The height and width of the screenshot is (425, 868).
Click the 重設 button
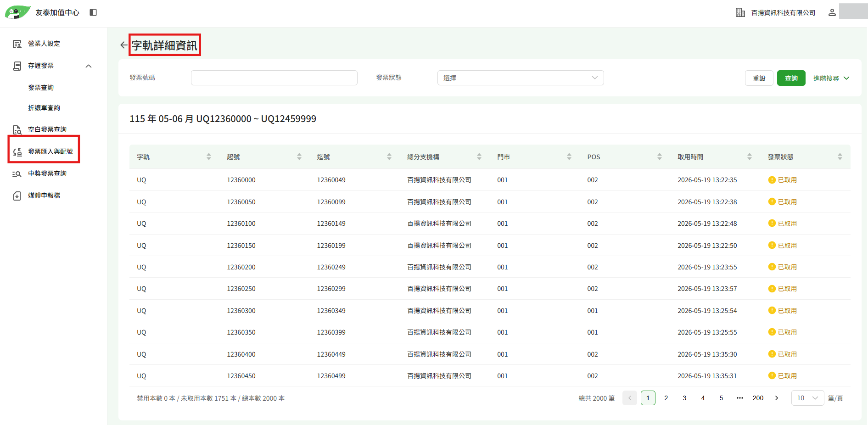(x=759, y=78)
